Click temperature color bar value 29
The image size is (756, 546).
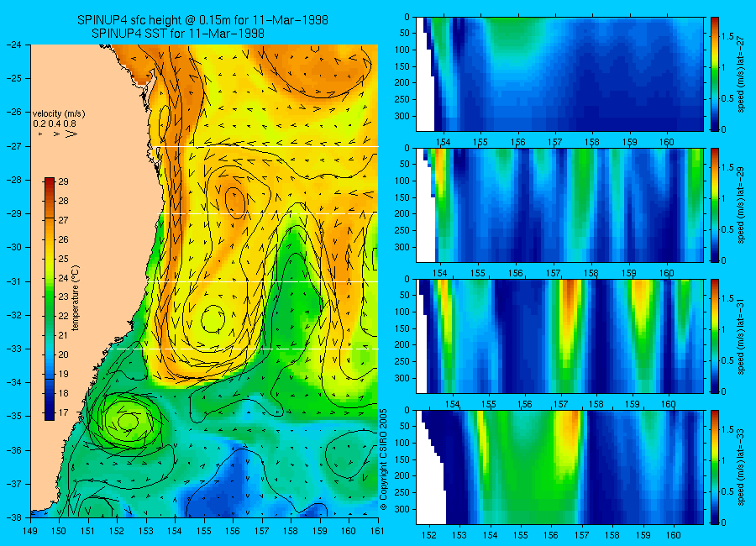64,181
